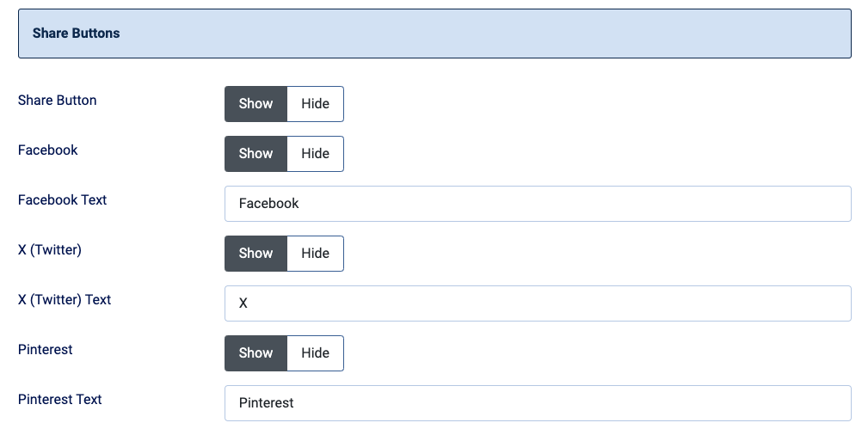Click the Share Button field label
The width and height of the screenshot is (868, 435).
click(x=57, y=101)
